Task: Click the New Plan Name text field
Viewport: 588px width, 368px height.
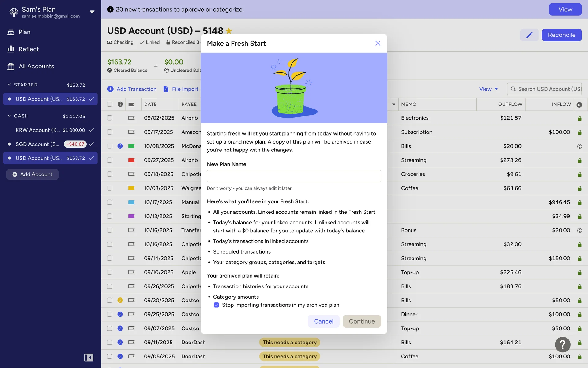Action: 293,176
